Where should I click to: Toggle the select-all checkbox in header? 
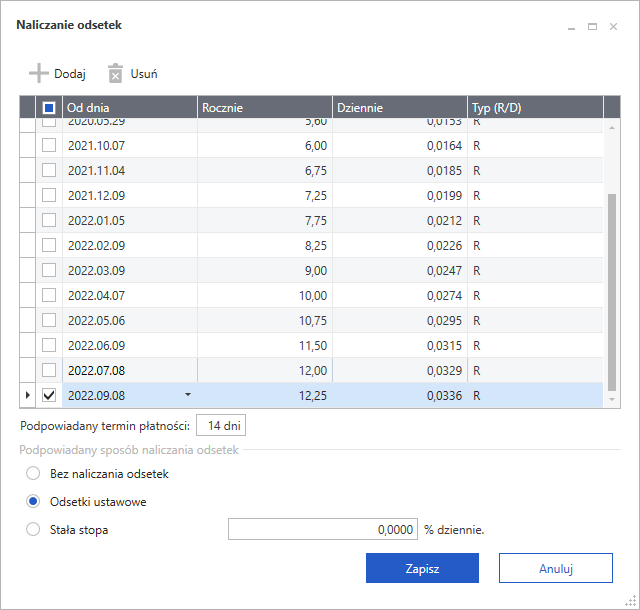click(49, 107)
